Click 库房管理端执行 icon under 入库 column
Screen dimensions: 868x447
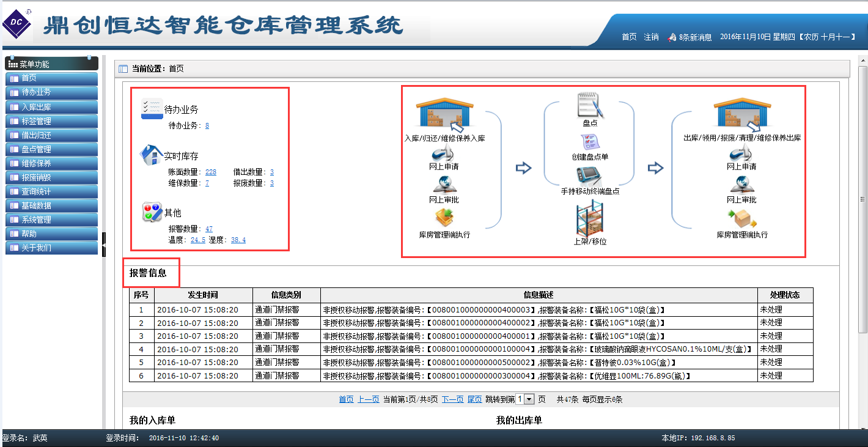pos(444,218)
